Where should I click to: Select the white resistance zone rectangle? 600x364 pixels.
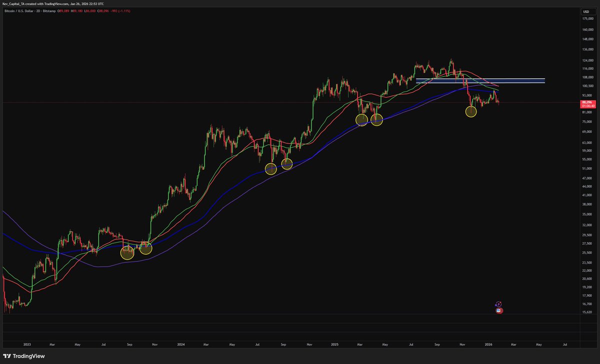(x=480, y=80)
